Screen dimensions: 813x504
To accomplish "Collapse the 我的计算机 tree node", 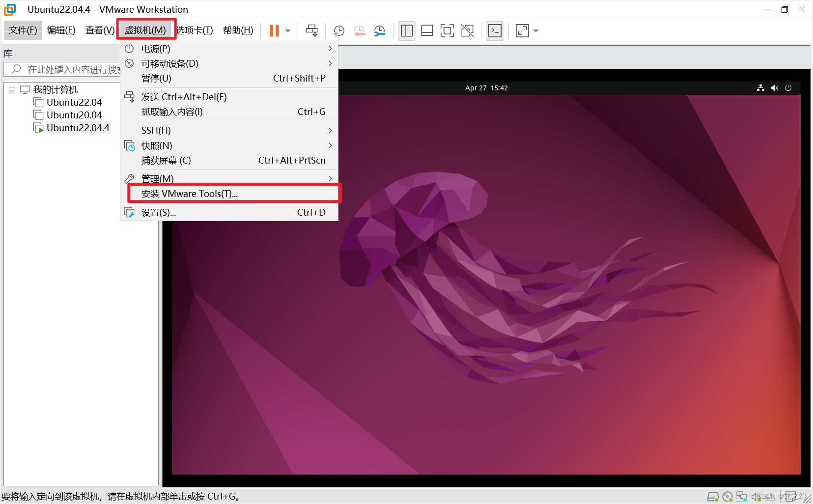I will 12,90.
